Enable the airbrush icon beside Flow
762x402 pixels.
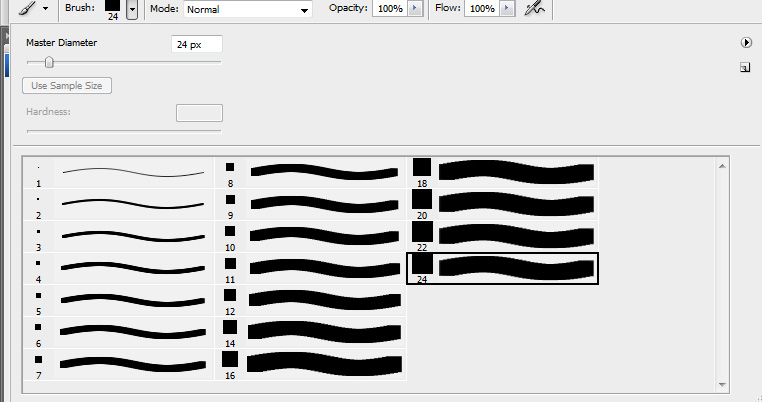click(535, 8)
